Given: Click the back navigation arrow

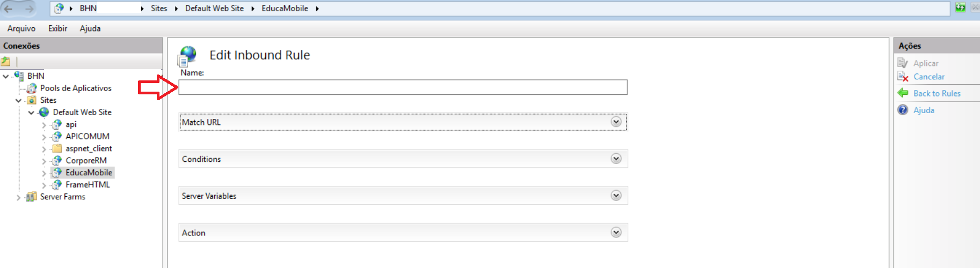Looking at the screenshot, I should pyautogui.click(x=9, y=9).
